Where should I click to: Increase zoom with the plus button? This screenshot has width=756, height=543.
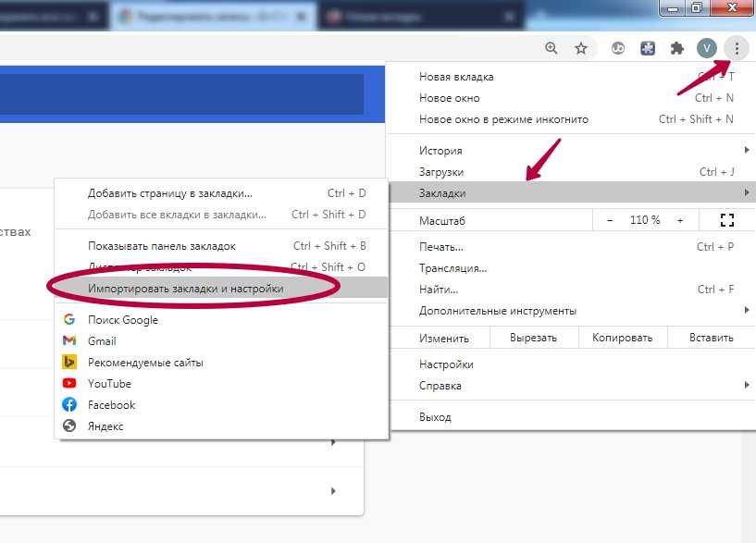[x=680, y=220]
